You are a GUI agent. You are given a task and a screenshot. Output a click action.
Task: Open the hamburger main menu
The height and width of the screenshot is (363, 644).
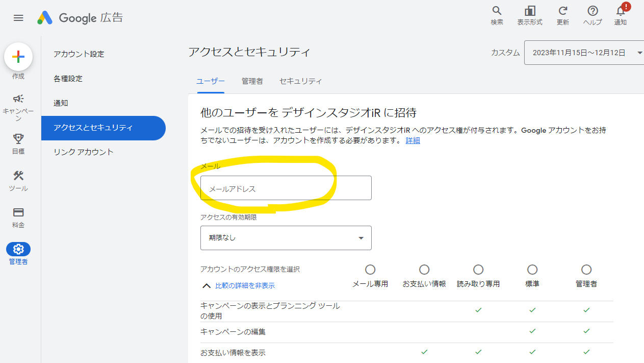(x=18, y=18)
